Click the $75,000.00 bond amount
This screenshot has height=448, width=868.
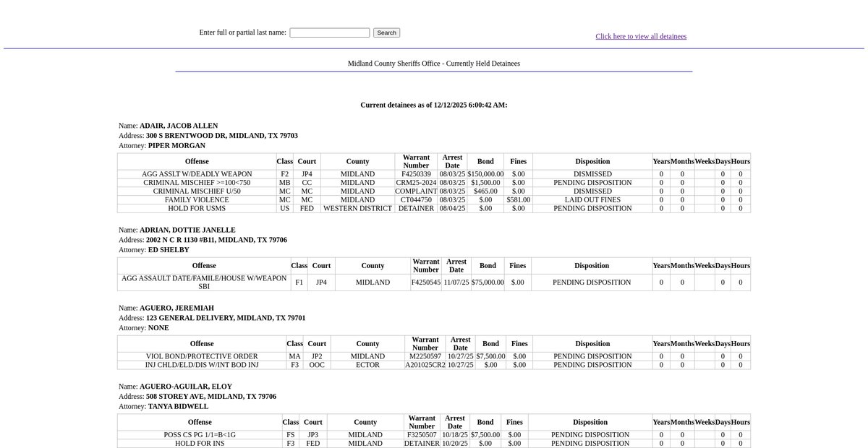[x=488, y=283]
